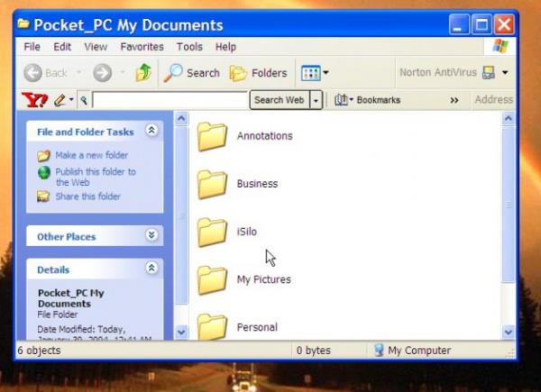Open the Favorites menu
This screenshot has height=392, width=541.
tap(142, 47)
